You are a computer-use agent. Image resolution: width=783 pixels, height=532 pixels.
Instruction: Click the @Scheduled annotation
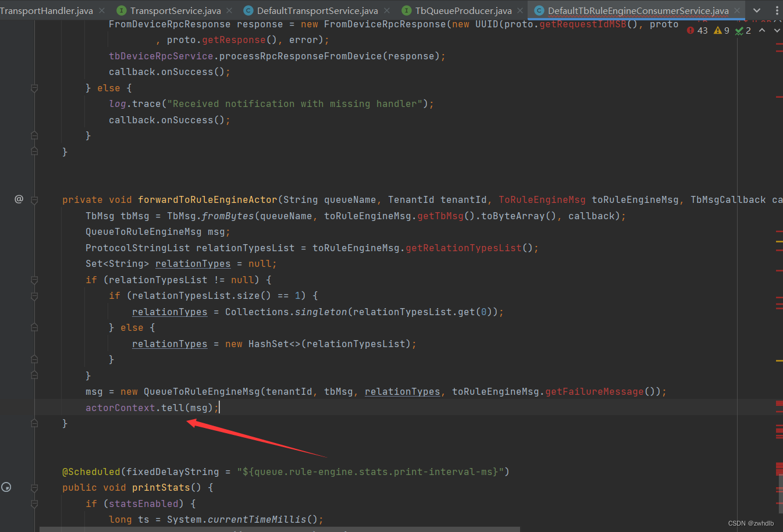pyautogui.click(x=91, y=472)
